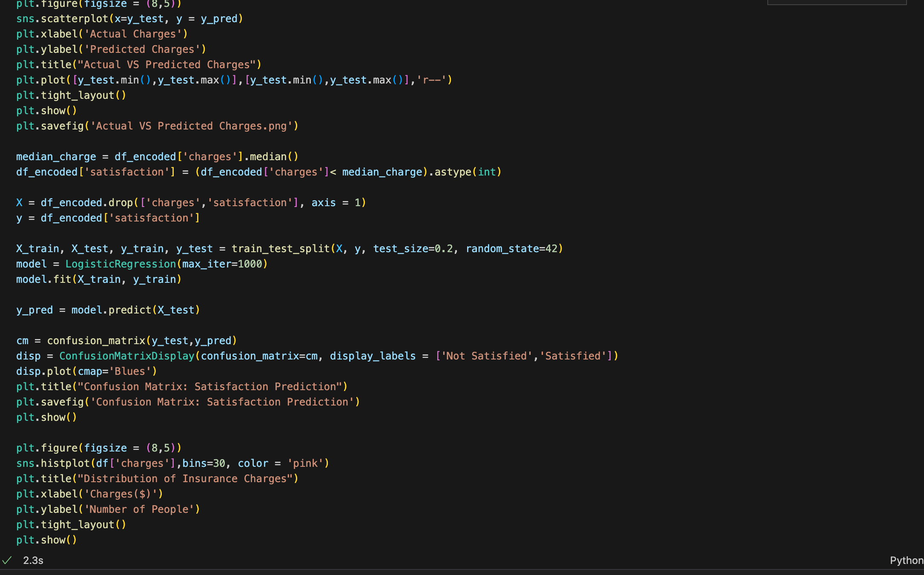This screenshot has width=924, height=575.
Task: Click the cell toolbar box at top right
Action: [x=836, y=2]
